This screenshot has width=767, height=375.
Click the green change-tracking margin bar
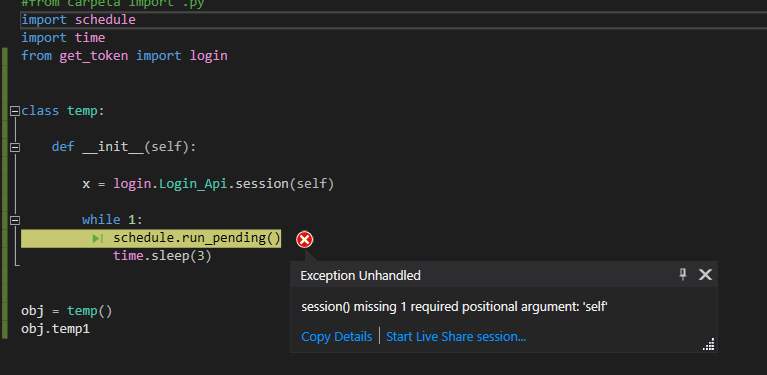[5, 193]
